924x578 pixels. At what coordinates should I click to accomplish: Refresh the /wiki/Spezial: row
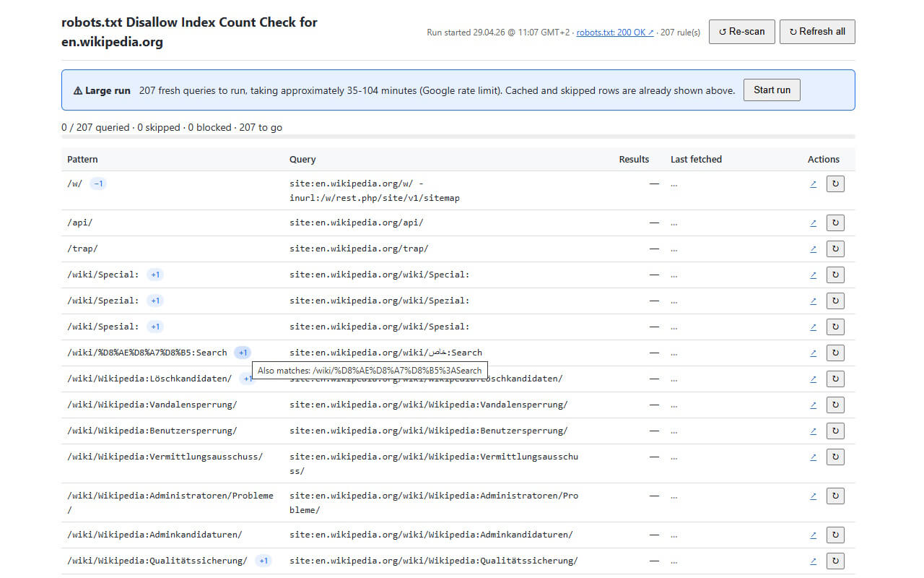click(x=835, y=301)
